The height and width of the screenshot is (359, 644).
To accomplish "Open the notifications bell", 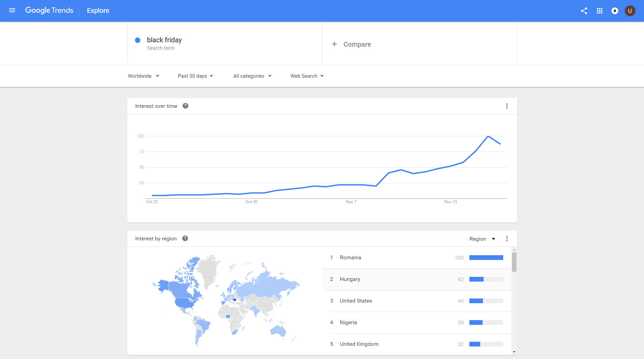I will point(615,11).
